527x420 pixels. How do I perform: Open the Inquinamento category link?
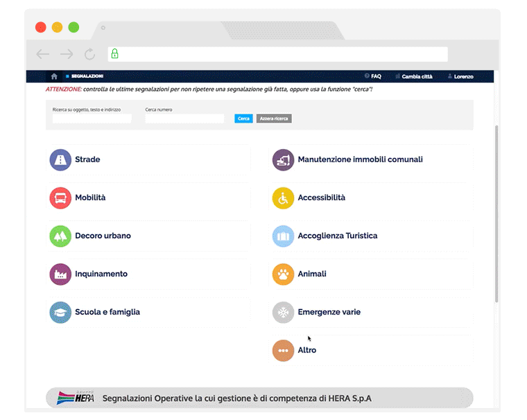[x=101, y=274]
